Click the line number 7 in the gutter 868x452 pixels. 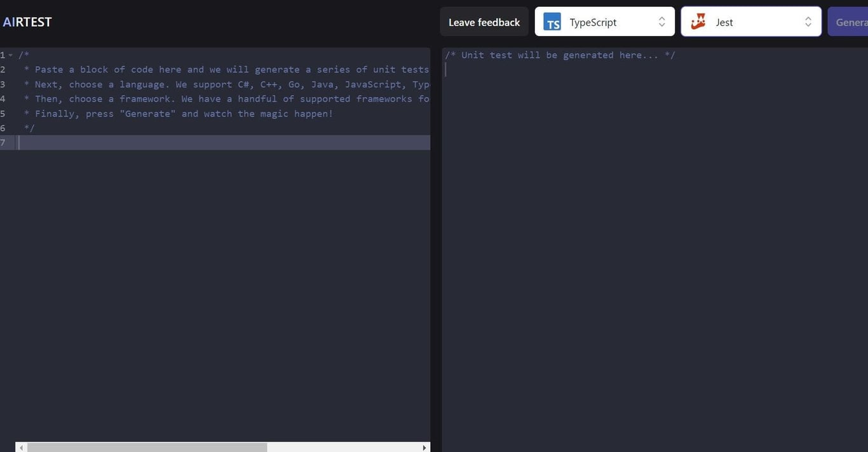coord(3,143)
